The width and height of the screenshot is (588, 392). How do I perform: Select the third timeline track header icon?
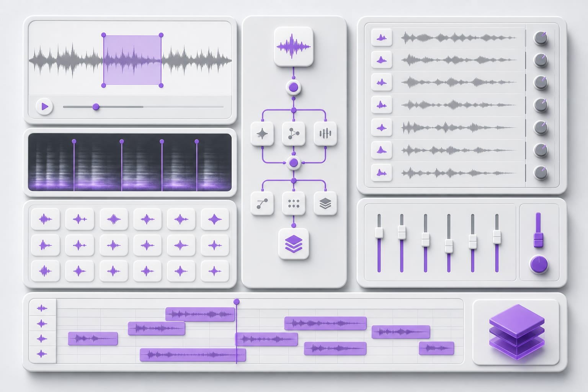point(42,339)
